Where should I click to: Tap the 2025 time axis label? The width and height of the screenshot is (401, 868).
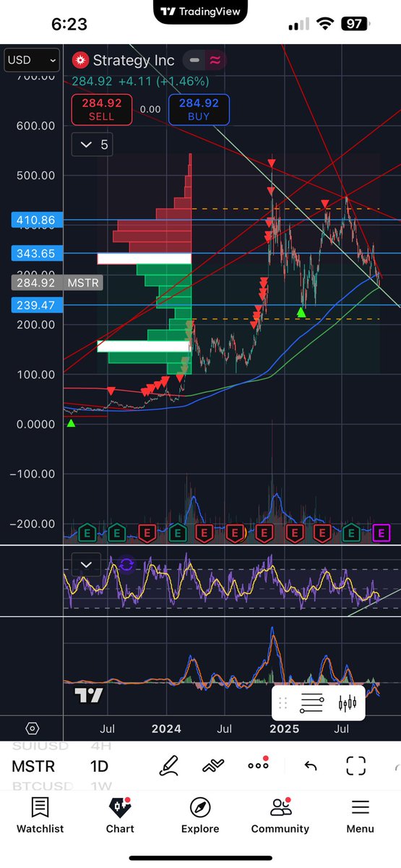(x=285, y=729)
